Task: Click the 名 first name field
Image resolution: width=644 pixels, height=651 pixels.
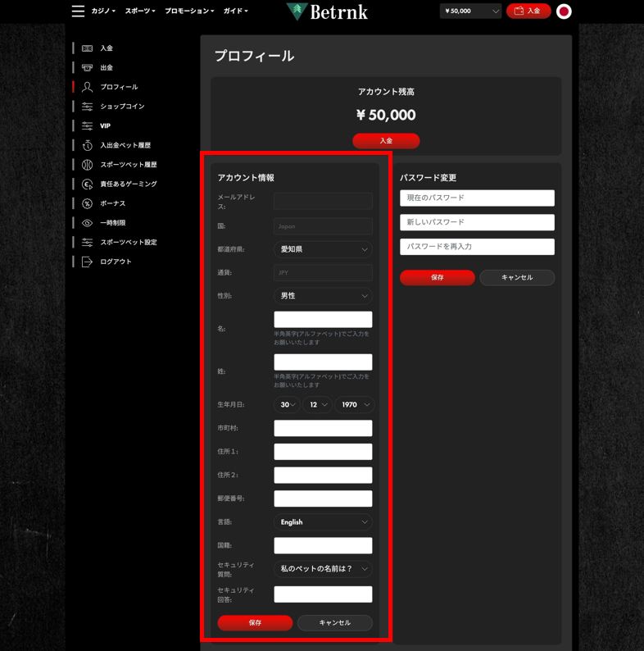Action: coord(323,320)
